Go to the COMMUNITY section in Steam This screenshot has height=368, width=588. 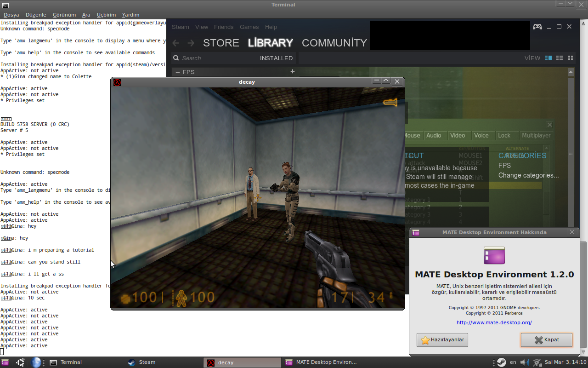point(334,43)
